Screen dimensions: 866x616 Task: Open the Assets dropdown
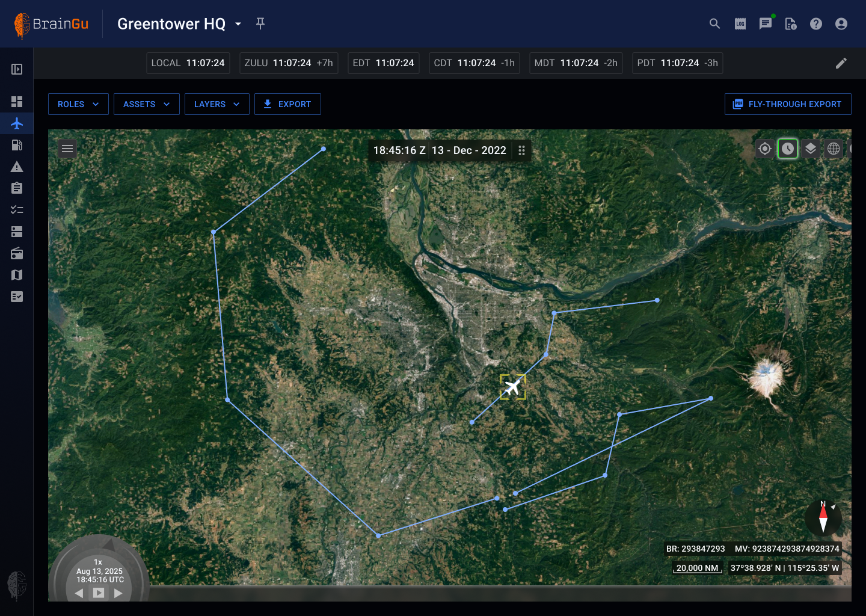(146, 104)
